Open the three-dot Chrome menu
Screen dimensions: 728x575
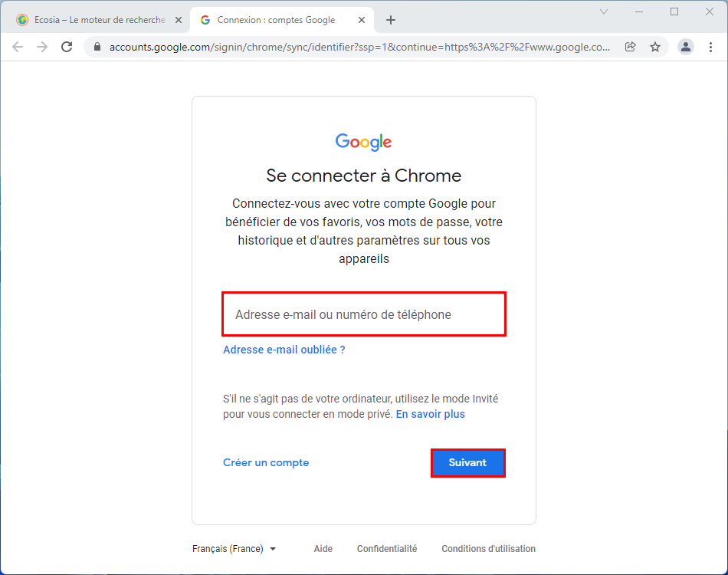pyautogui.click(x=710, y=47)
